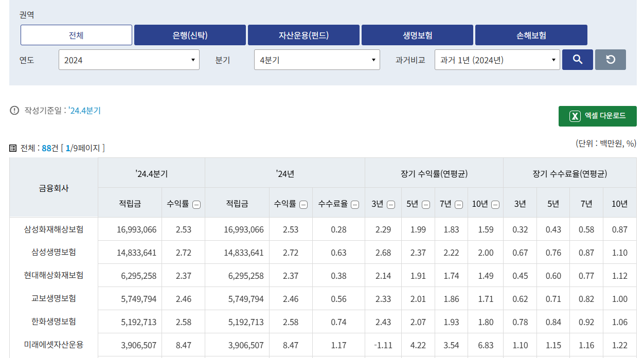This screenshot has height=358, width=644.
Task: Open the 과거비교 dropdown
Action: click(x=497, y=60)
